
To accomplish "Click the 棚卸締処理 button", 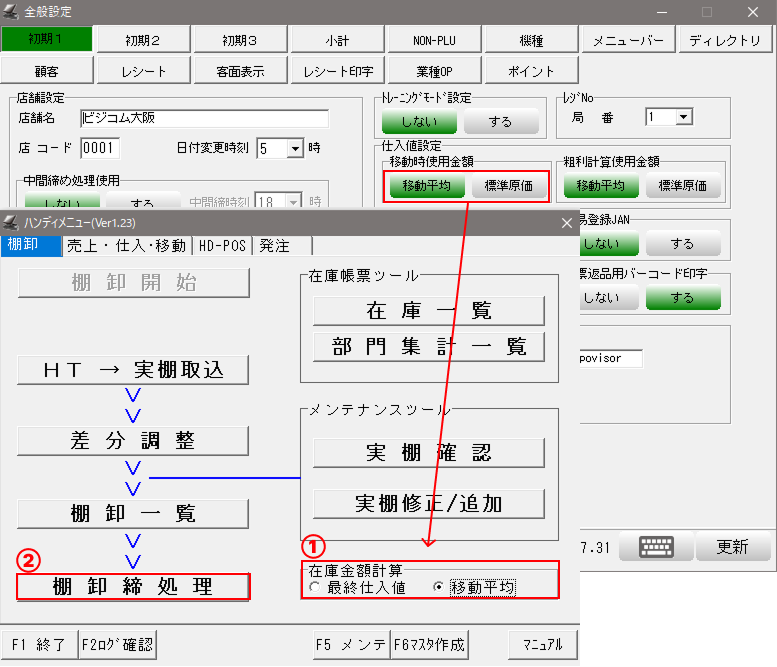I will (x=133, y=586).
